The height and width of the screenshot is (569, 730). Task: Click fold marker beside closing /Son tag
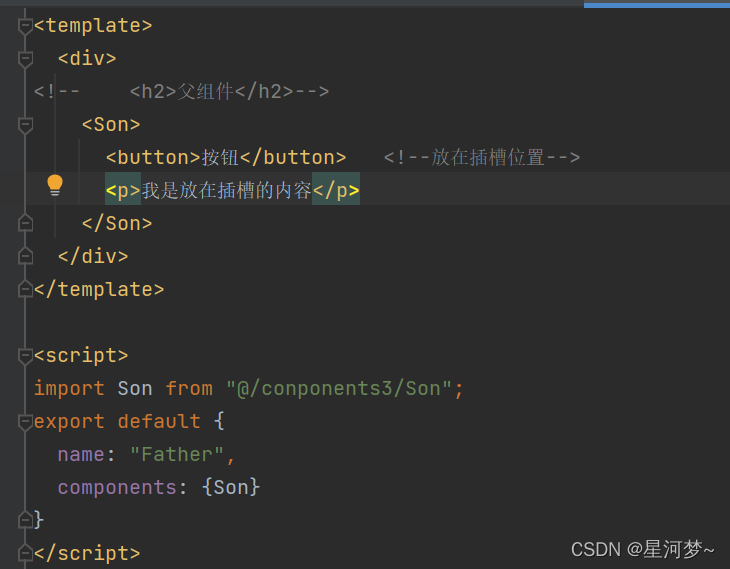tap(26, 223)
